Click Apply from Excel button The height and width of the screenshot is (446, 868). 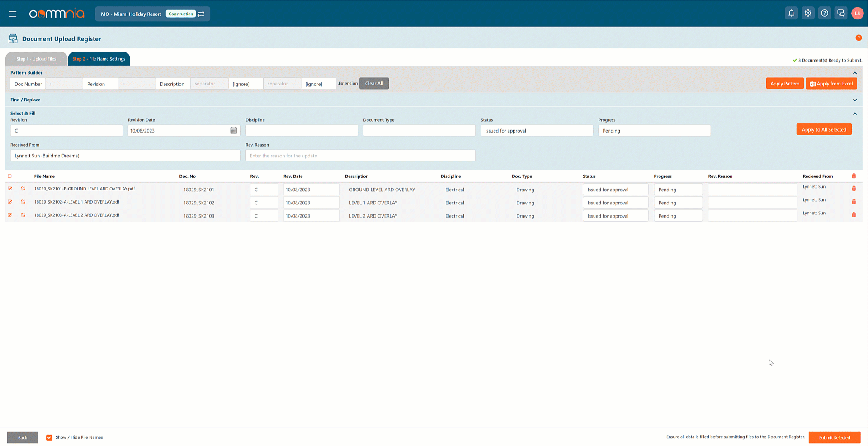pyautogui.click(x=831, y=84)
